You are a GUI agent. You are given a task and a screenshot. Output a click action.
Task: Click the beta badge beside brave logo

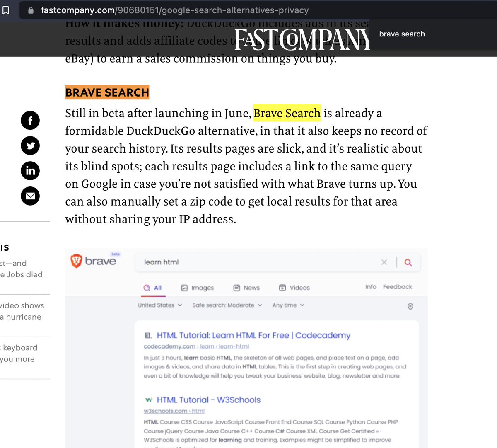[116, 254]
